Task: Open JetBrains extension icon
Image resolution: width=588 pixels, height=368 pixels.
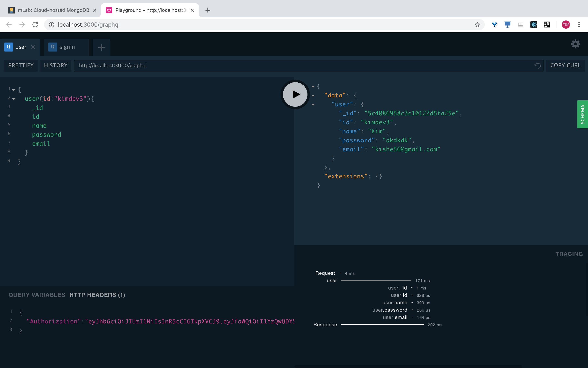Action: click(x=547, y=25)
